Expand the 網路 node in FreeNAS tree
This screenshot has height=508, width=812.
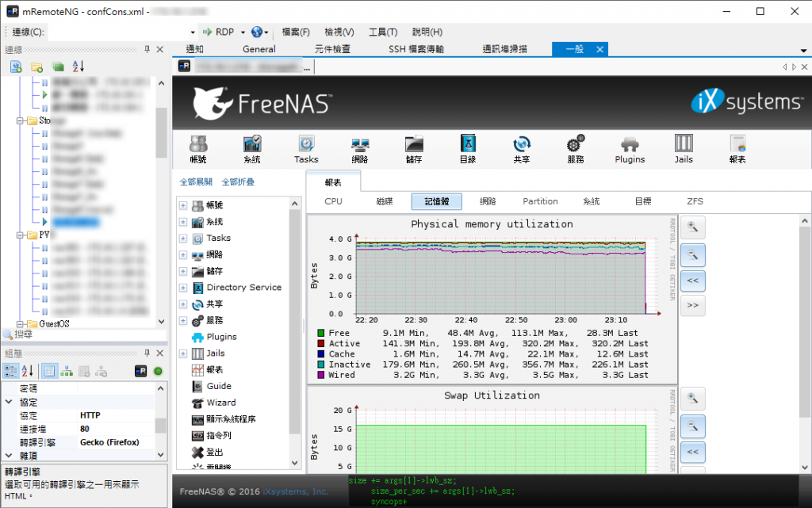coord(183,255)
